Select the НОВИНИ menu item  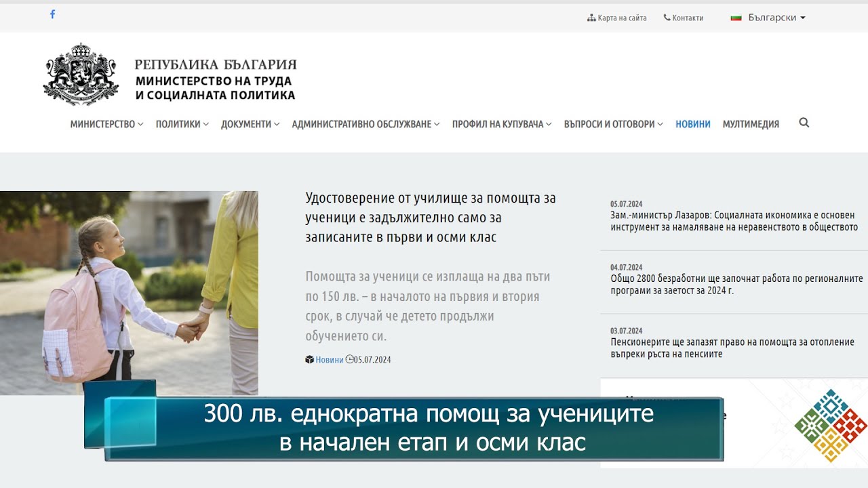pyautogui.click(x=693, y=124)
